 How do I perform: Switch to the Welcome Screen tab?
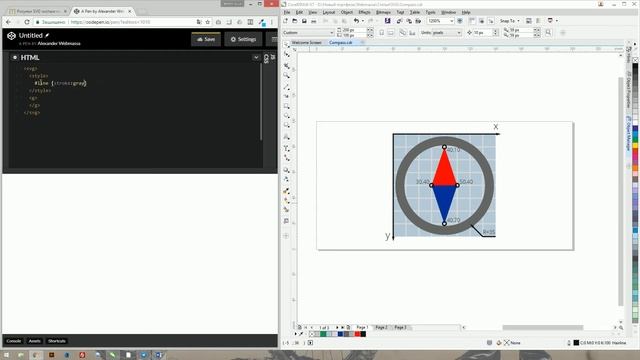[x=306, y=42]
